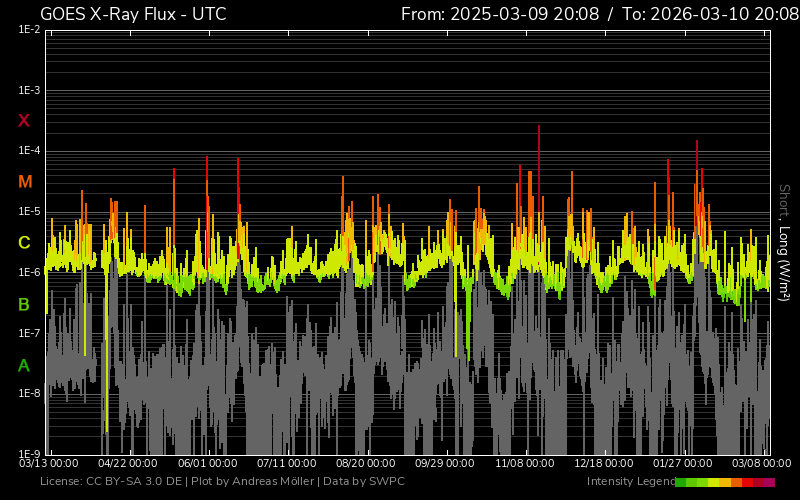Click the green A class label
This screenshot has height=500, width=800.
click(24, 366)
